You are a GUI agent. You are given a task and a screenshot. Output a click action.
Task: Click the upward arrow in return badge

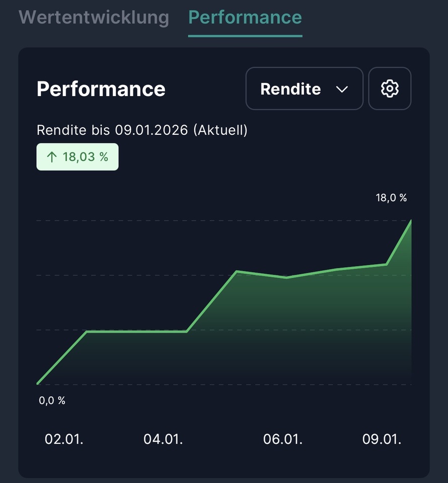[x=51, y=157]
